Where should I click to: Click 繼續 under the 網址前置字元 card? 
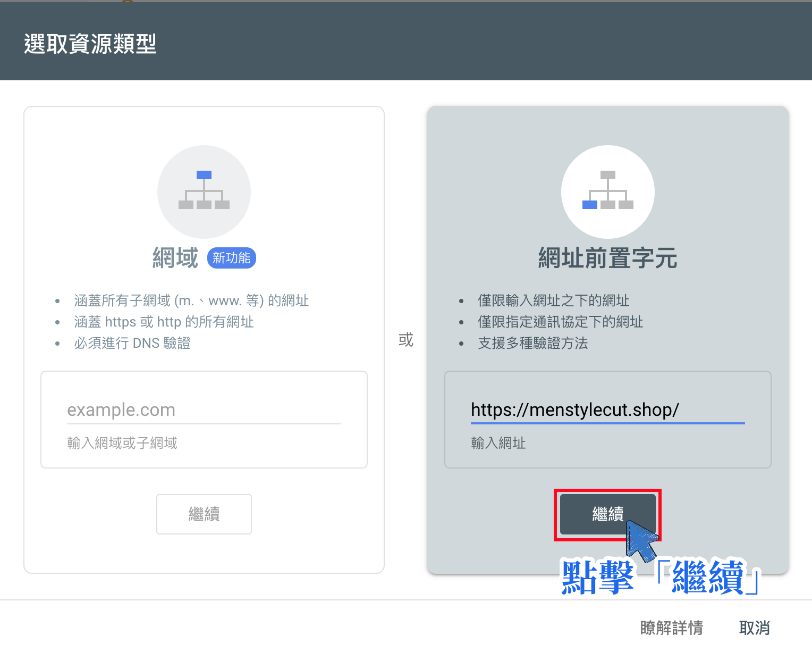pyautogui.click(x=608, y=514)
